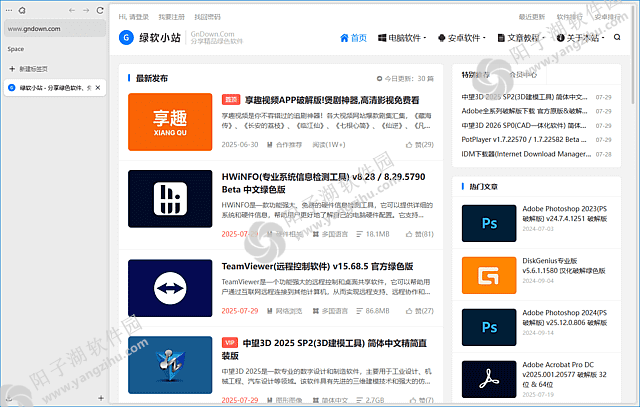Open the DiskGenius orange icon thumbnail
This screenshot has width=640, height=407.
489,275
